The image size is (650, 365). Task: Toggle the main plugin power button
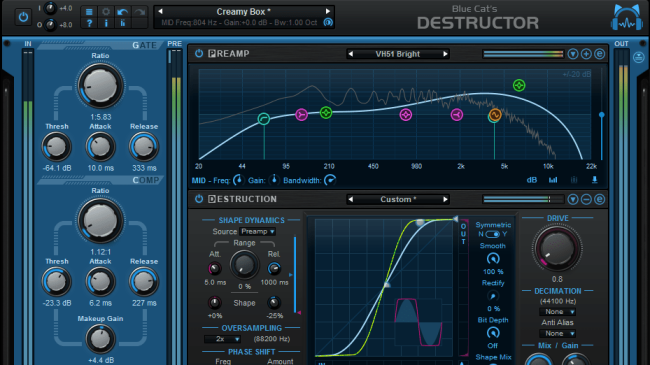pyautogui.click(x=23, y=17)
